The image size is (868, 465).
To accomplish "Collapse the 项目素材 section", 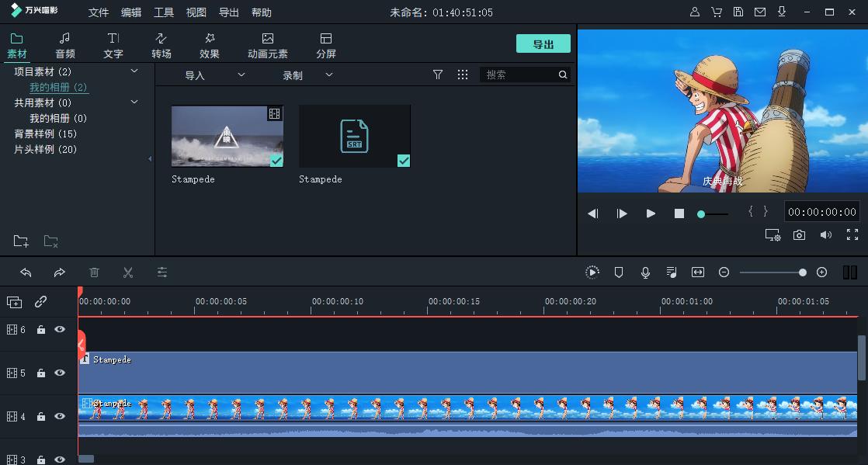I will pyautogui.click(x=134, y=71).
